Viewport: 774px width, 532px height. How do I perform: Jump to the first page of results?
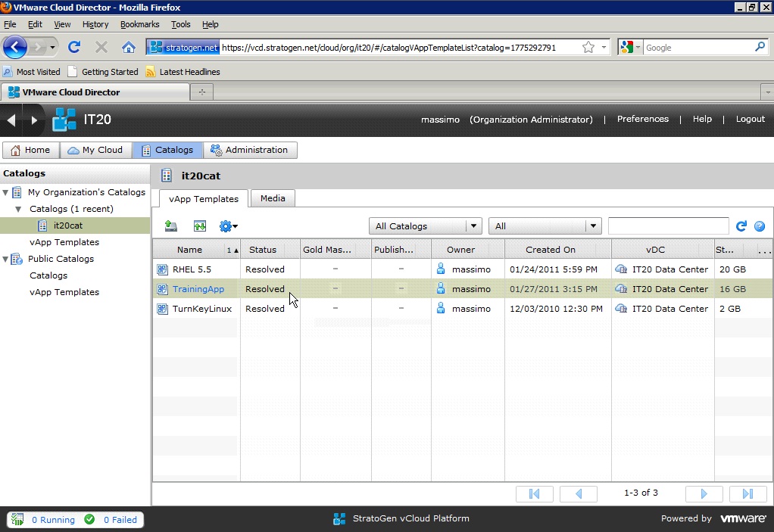pyautogui.click(x=534, y=493)
